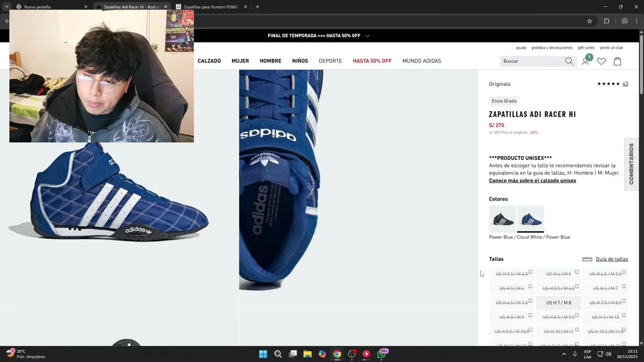Screen dimensions: 644x362
Task: Open the user account profile icon
Action: [x=585, y=61]
